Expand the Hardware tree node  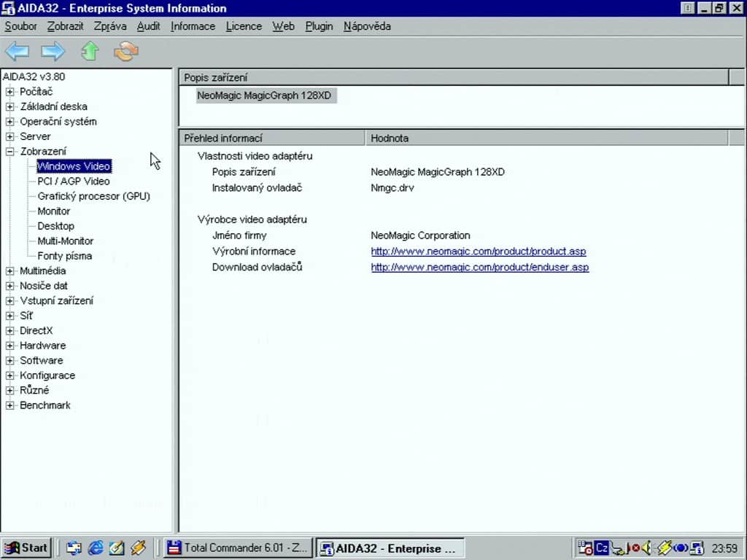pos(9,346)
